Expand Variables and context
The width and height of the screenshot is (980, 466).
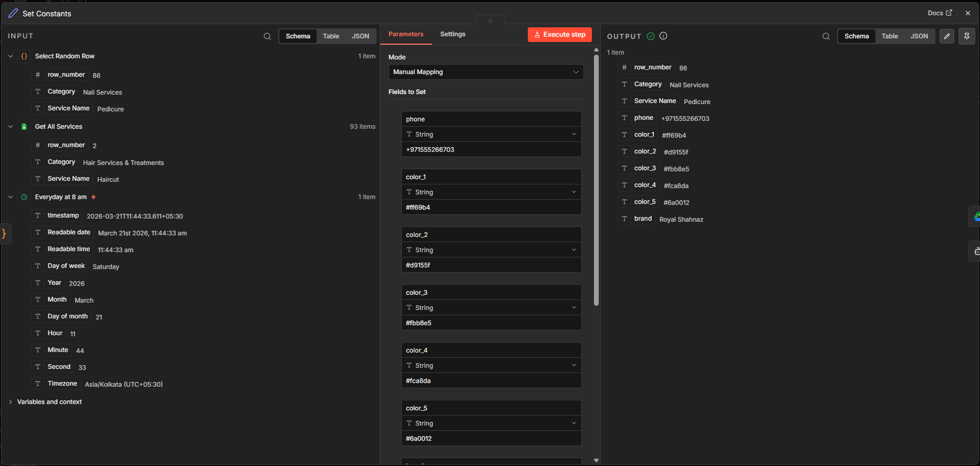pyautogui.click(x=11, y=402)
